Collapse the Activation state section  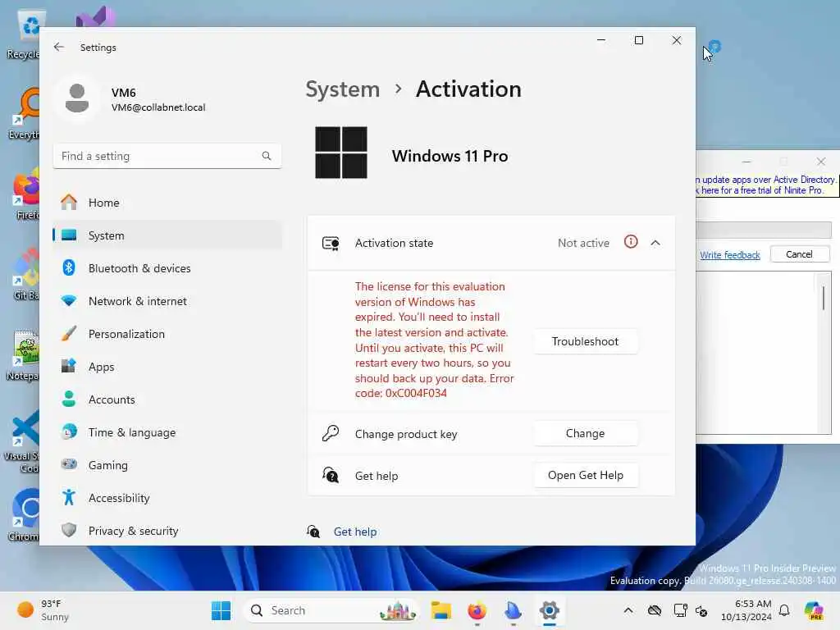[655, 243]
